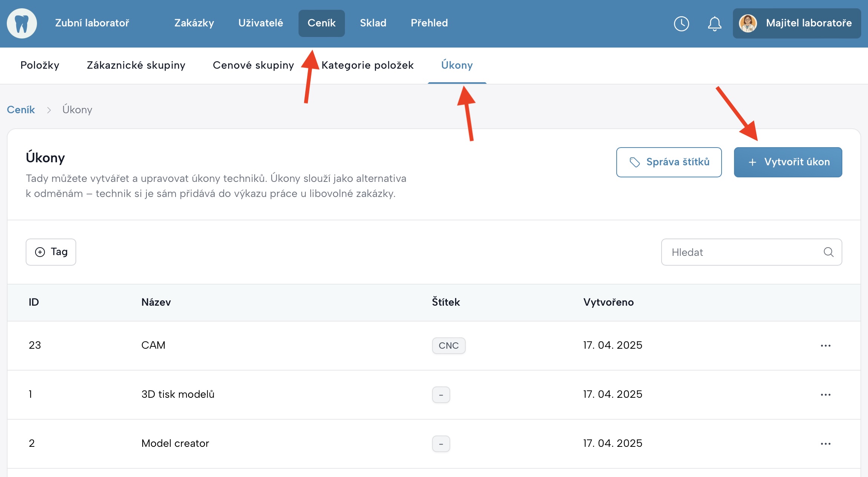
Task: Open the Cenové skupiny tab
Action: (x=253, y=65)
